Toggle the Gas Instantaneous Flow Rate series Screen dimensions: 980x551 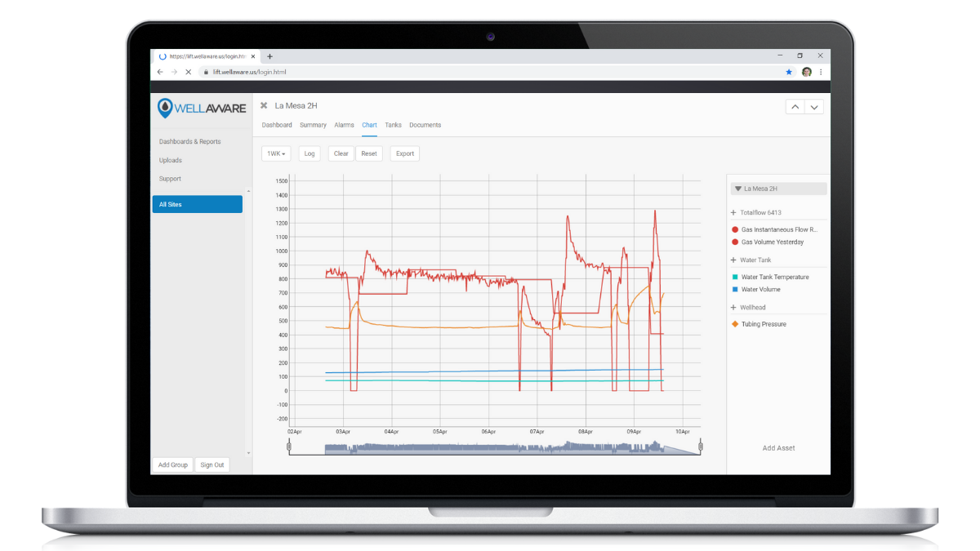pyautogui.click(x=778, y=230)
